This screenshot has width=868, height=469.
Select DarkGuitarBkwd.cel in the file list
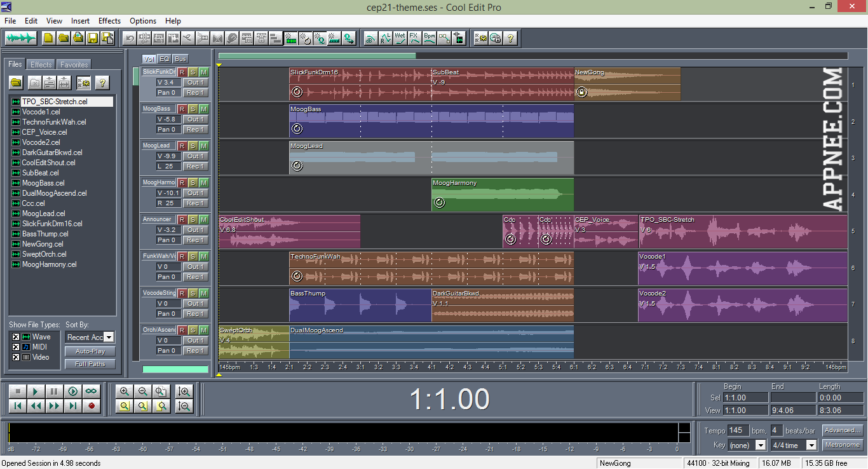coord(52,153)
